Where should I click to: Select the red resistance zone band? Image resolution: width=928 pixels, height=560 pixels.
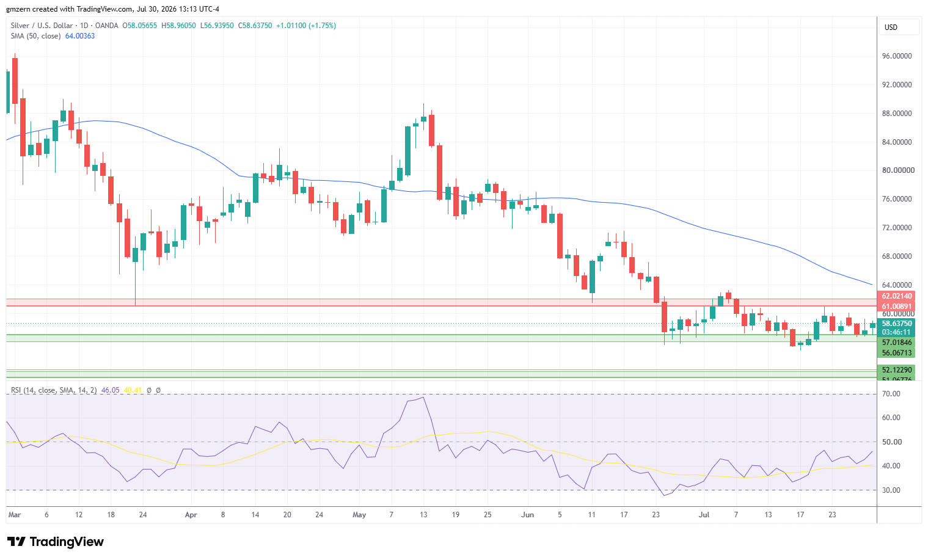441,302
